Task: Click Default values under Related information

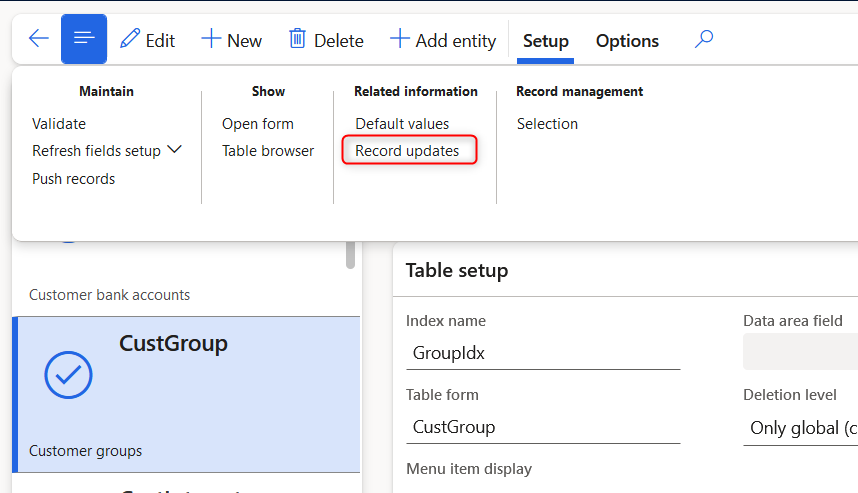Action: (x=402, y=124)
